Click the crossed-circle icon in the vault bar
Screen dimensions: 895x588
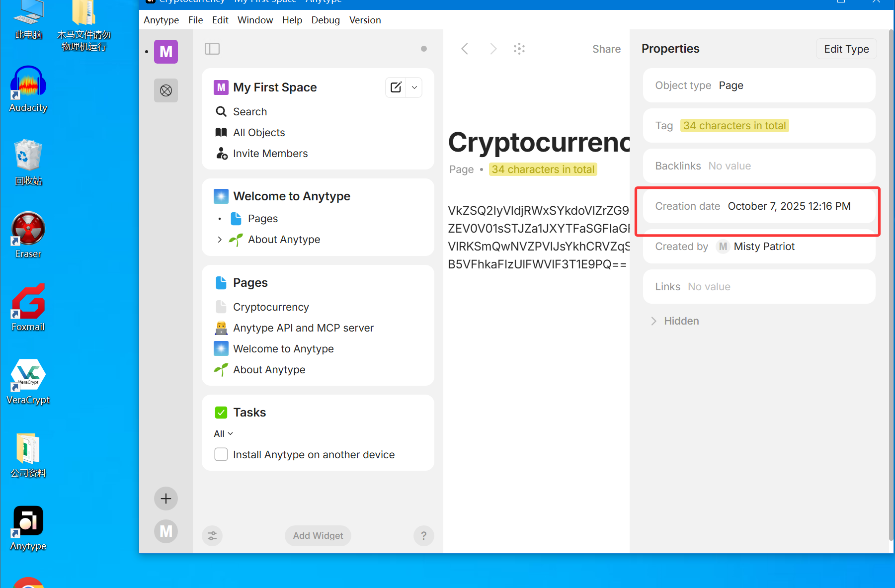coord(166,90)
